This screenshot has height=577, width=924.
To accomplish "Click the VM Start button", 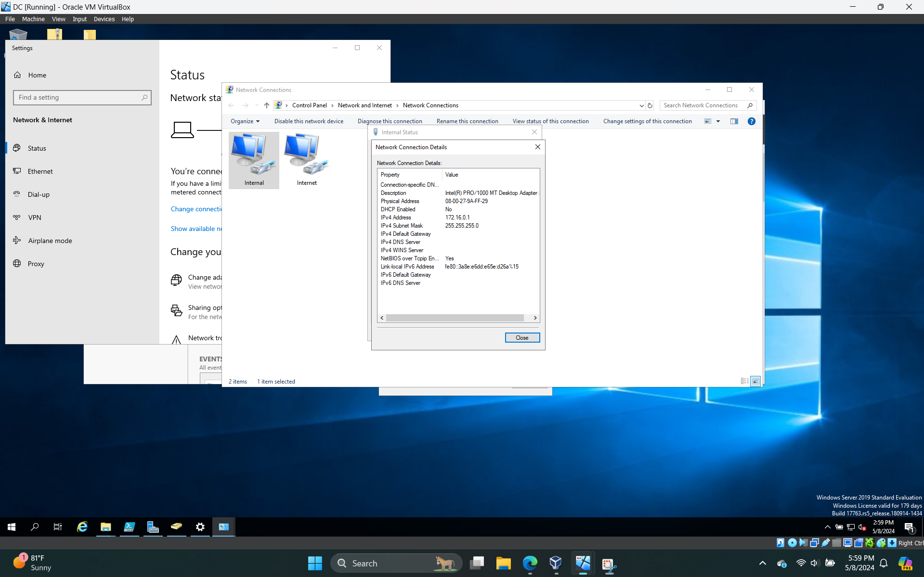I will (x=12, y=527).
